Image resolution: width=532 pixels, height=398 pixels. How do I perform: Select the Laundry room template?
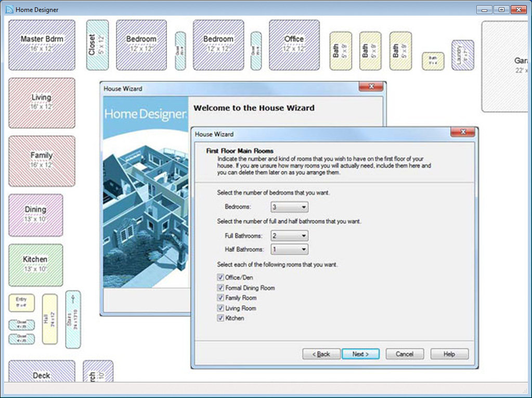[463, 55]
